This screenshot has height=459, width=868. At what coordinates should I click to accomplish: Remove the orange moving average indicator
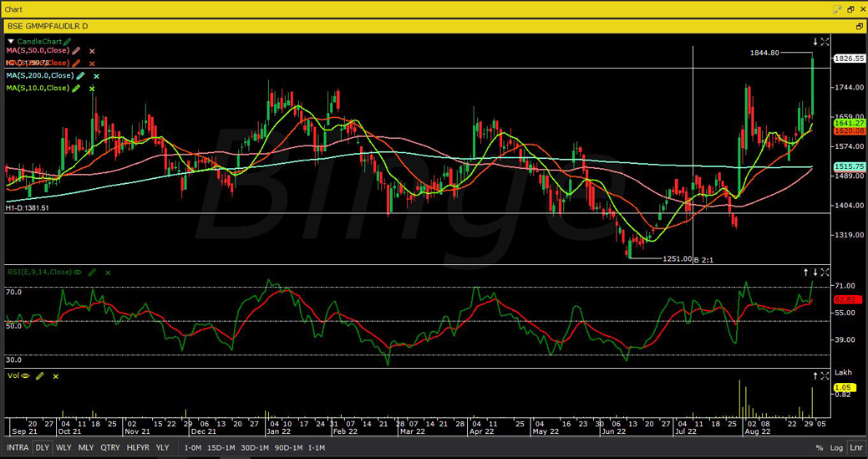pos(92,64)
